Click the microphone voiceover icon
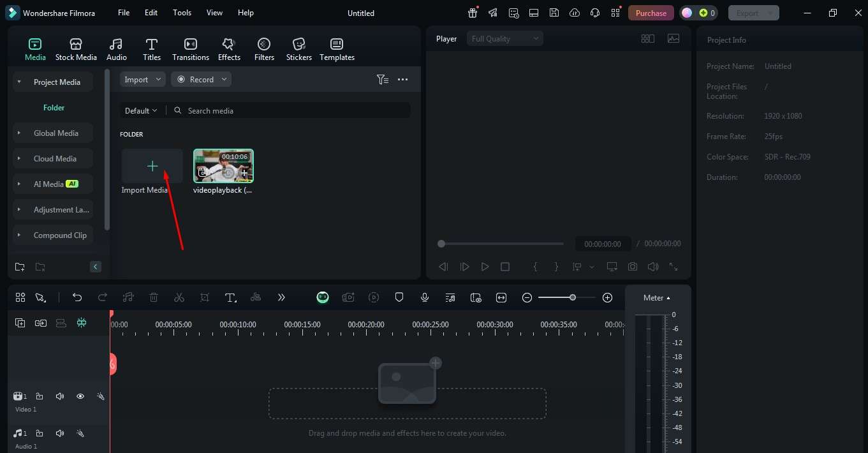This screenshot has width=868, height=453. tap(425, 297)
